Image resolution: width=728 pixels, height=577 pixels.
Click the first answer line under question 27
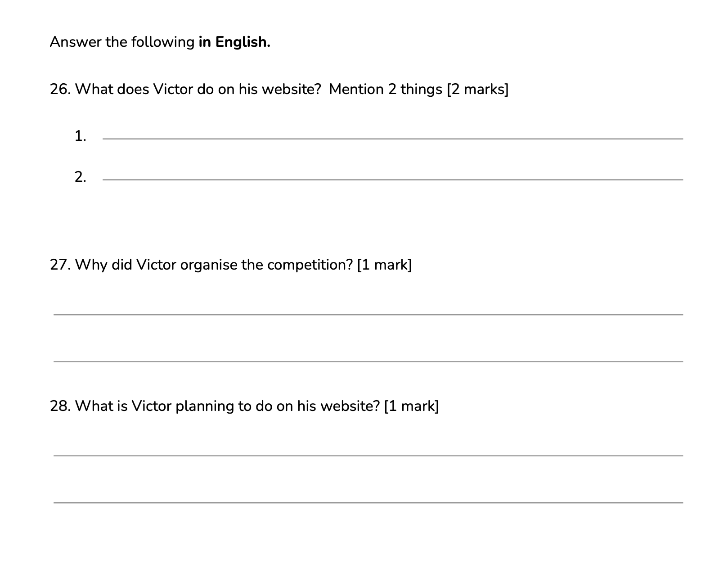click(x=368, y=314)
